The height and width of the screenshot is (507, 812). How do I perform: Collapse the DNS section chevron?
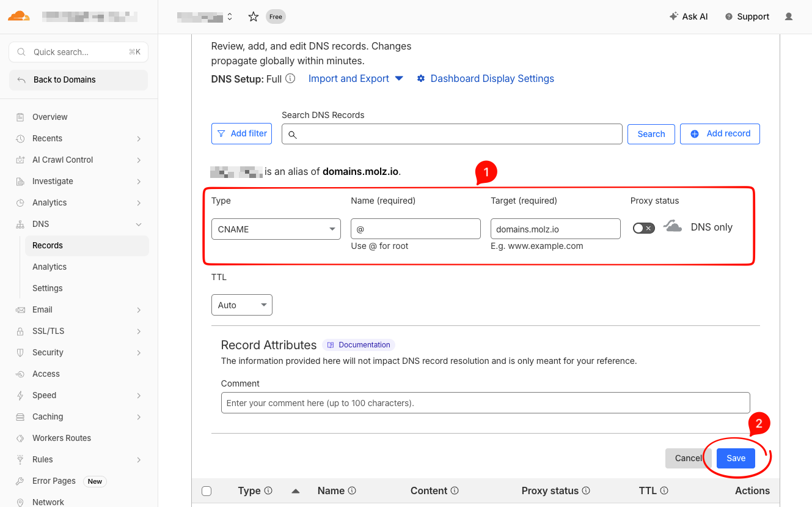point(139,224)
